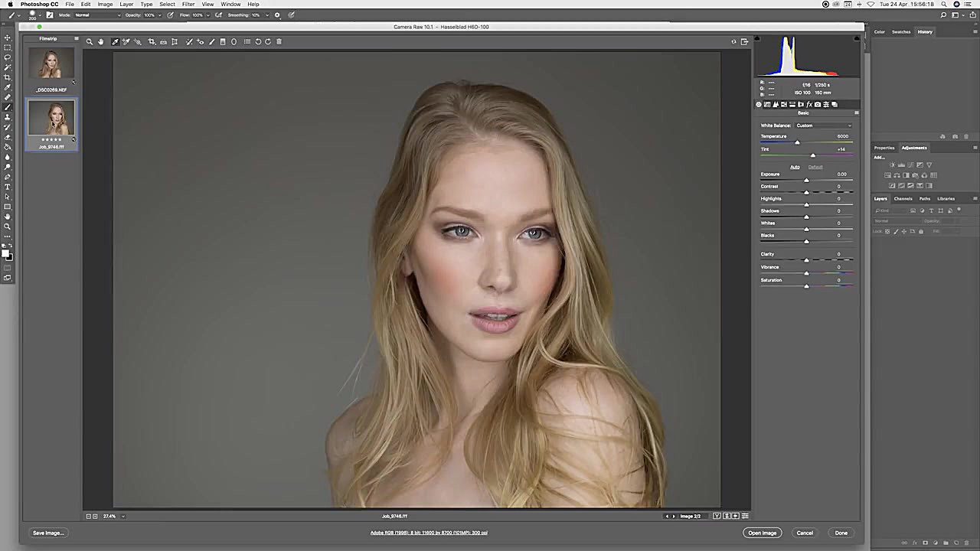The image size is (980, 551).
Task: Toggle highlight clipping warning on histogram
Action: click(857, 38)
